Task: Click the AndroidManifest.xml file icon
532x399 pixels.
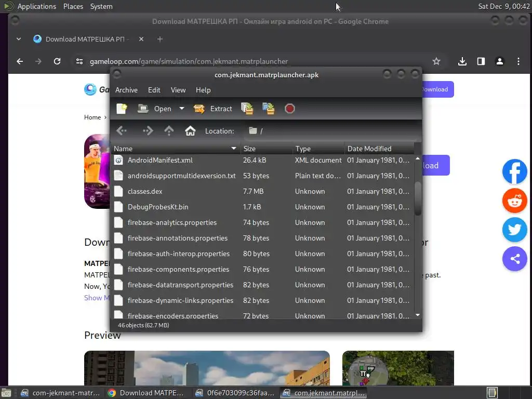Action: coord(118,160)
